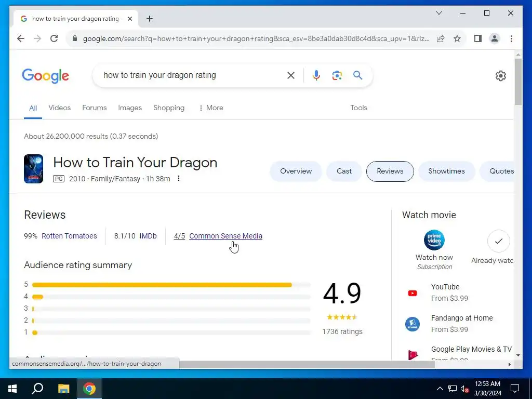The image size is (532, 399).
Task: Open the Common Sense Media link
Action: [225, 236]
